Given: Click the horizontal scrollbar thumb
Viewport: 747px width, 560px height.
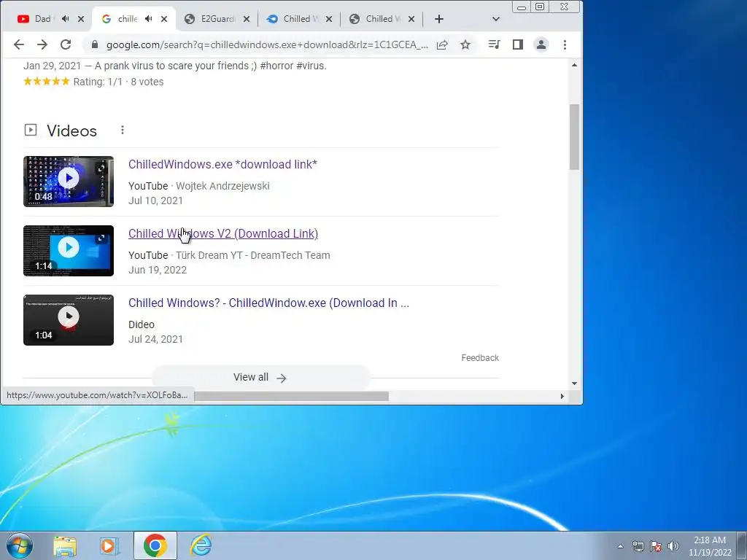Looking at the screenshot, I should click(x=292, y=396).
